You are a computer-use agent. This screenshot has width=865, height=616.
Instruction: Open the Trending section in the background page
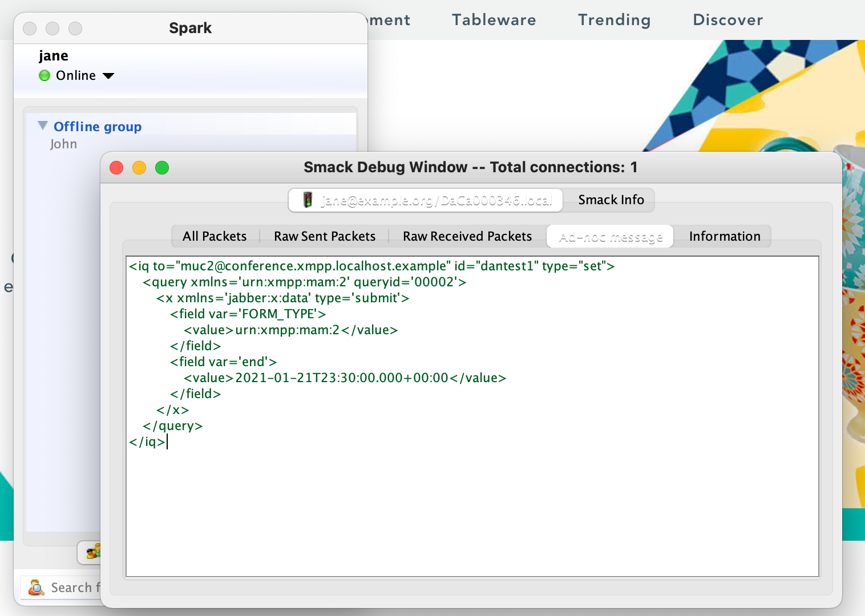click(614, 20)
